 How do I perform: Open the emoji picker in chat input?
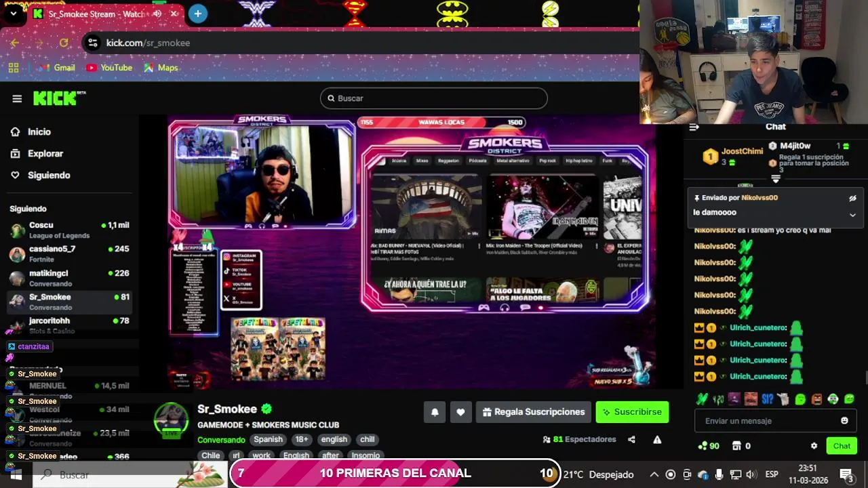coord(844,421)
